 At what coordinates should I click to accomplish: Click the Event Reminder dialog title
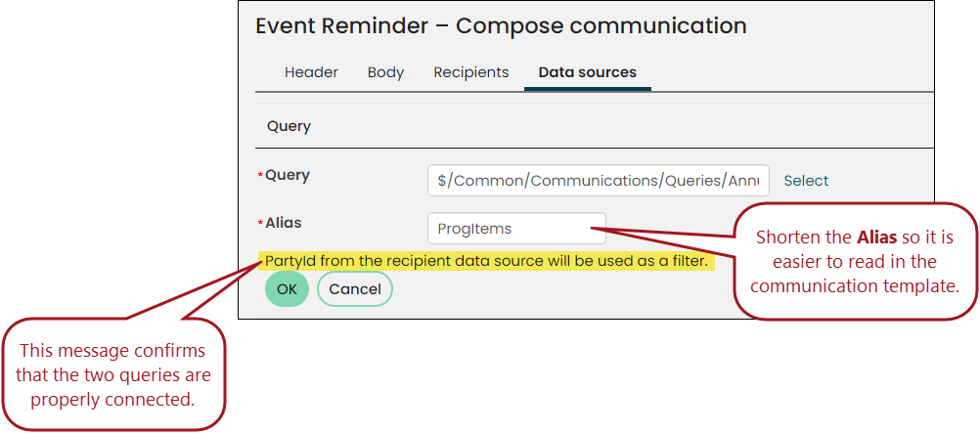[x=502, y=26]
